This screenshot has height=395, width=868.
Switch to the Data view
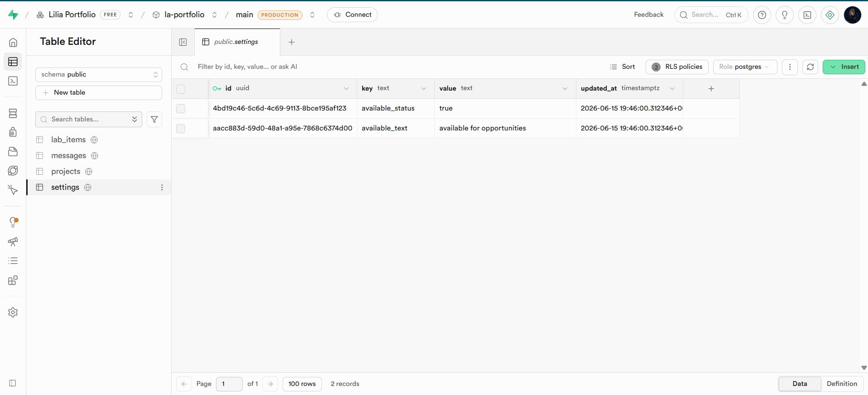(800, 384)
